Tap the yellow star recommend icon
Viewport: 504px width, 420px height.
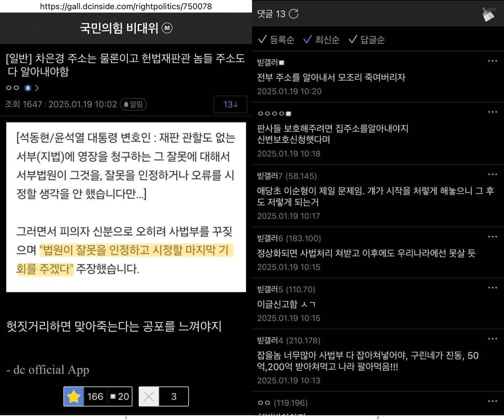point(75,396)
